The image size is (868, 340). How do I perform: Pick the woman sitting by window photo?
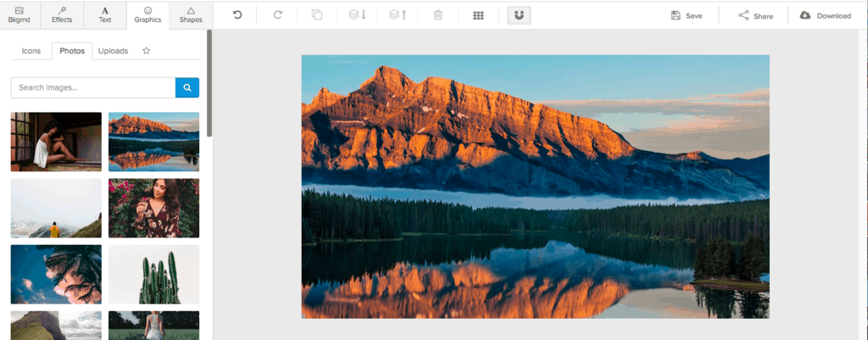56,142
